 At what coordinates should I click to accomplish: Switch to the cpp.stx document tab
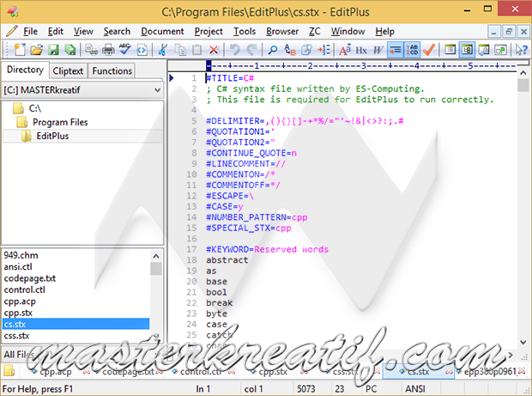[x=273, y=372]
